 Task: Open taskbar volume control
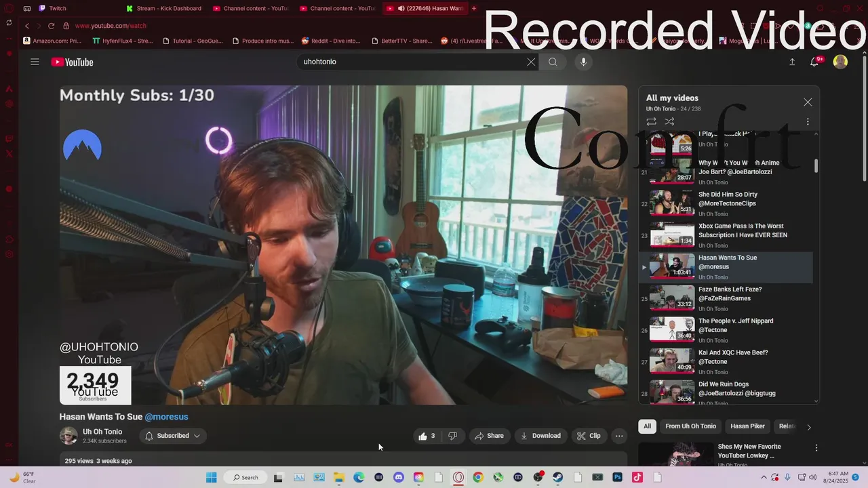(812, 477)
